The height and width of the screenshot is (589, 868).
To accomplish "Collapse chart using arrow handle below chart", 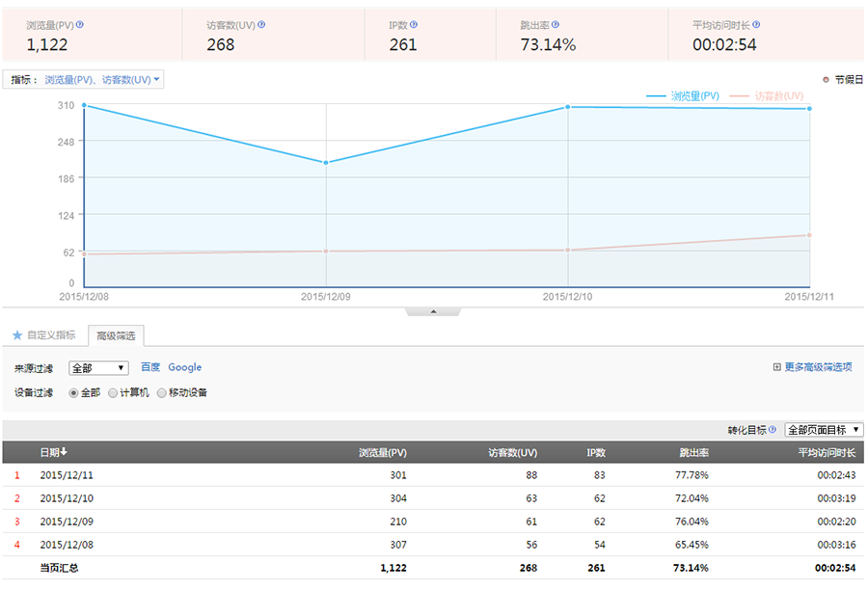I will tap(433, 311).
